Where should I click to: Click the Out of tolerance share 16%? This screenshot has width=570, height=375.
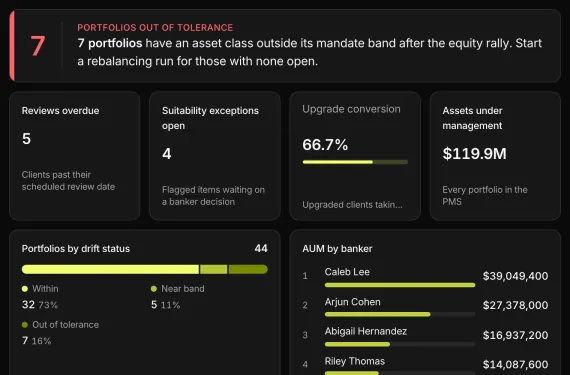pyautogui.click(x=41, y=341)
